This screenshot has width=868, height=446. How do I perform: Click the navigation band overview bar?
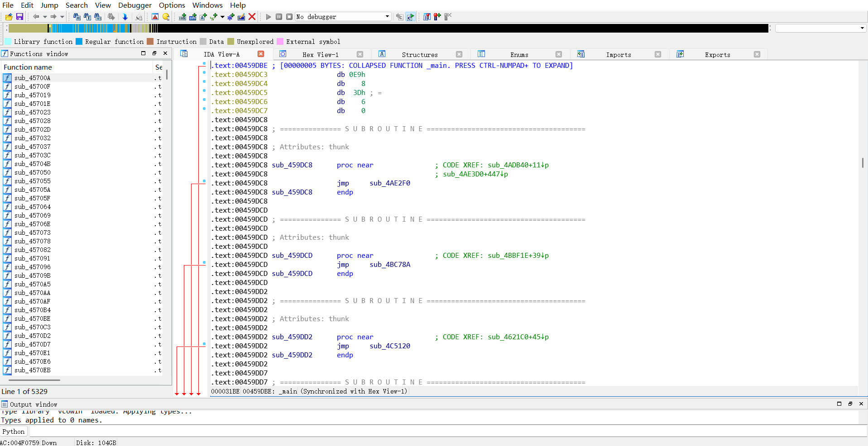pos(388,28)
